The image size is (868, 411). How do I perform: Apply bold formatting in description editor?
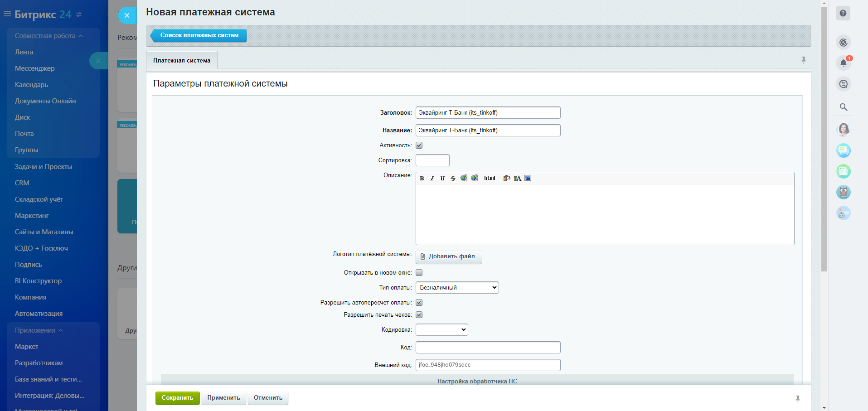click(422, 179)
